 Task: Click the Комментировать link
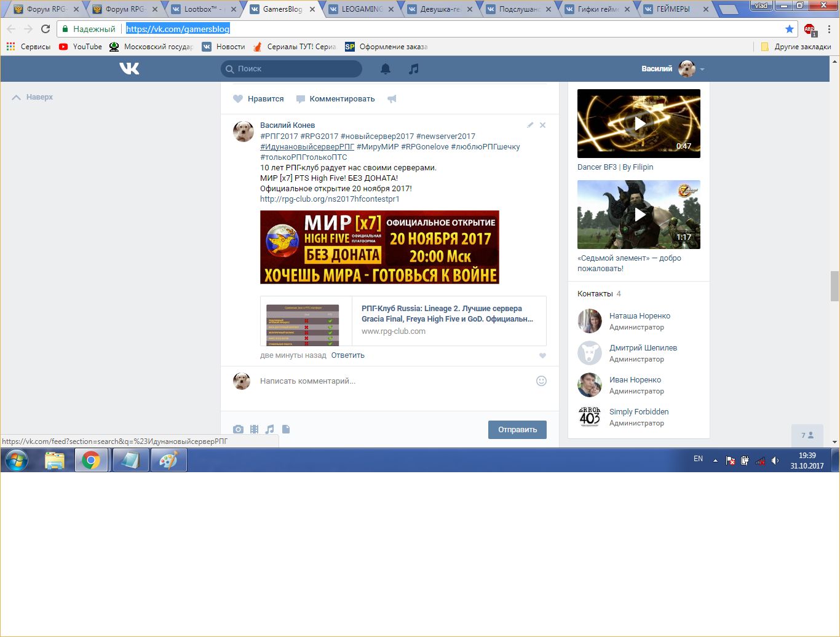click(x=336, y=99)
